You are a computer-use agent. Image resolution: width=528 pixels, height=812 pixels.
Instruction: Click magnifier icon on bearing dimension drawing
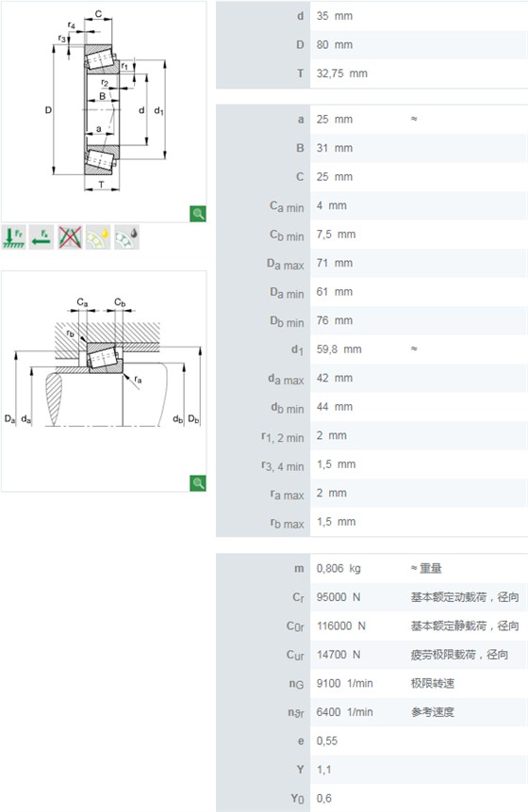(x=198, y=213)
